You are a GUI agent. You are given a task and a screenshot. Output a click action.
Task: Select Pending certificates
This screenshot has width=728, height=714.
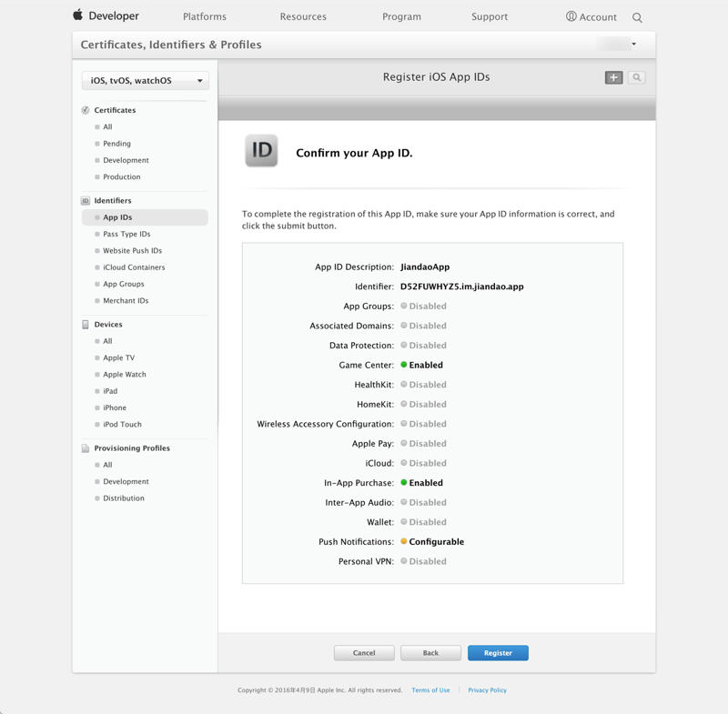coord(117,144)
